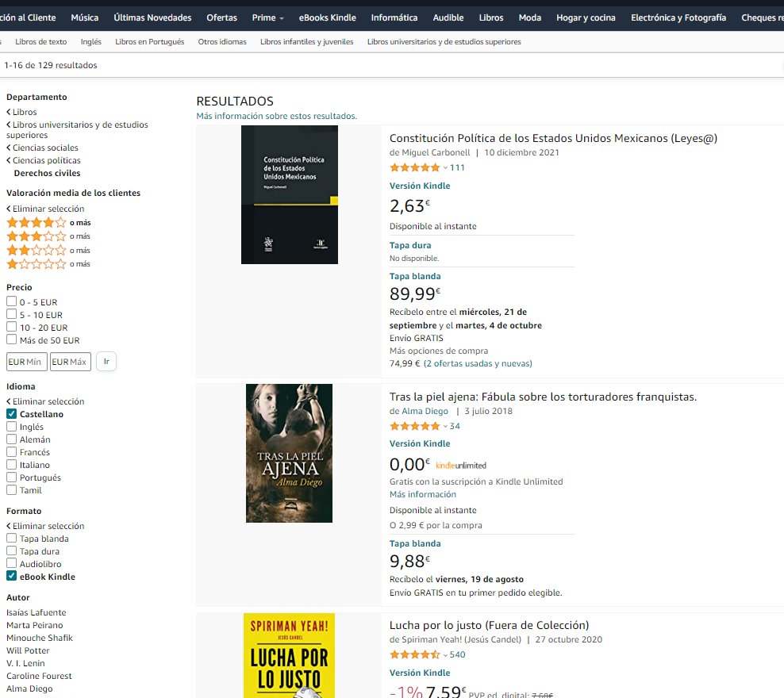
Task: Open Hogar y cocina navigation item
Action: pos(586,17)
